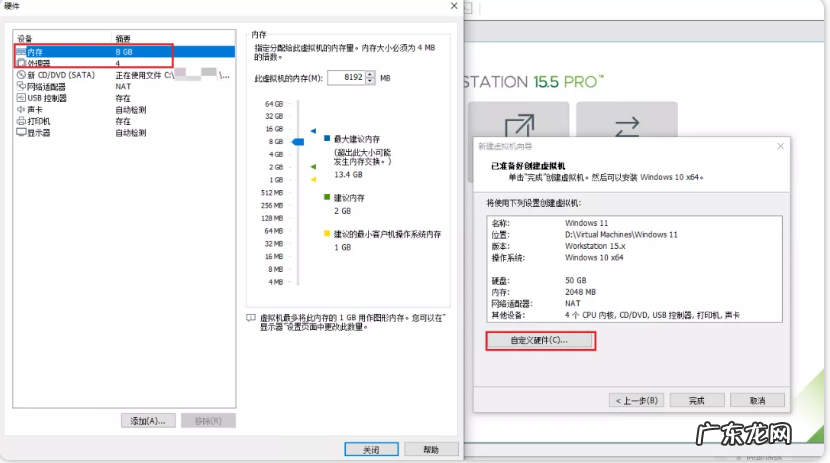Select the 网络适配器 network adapter row

pyautogui.click(x=125, y=86)
